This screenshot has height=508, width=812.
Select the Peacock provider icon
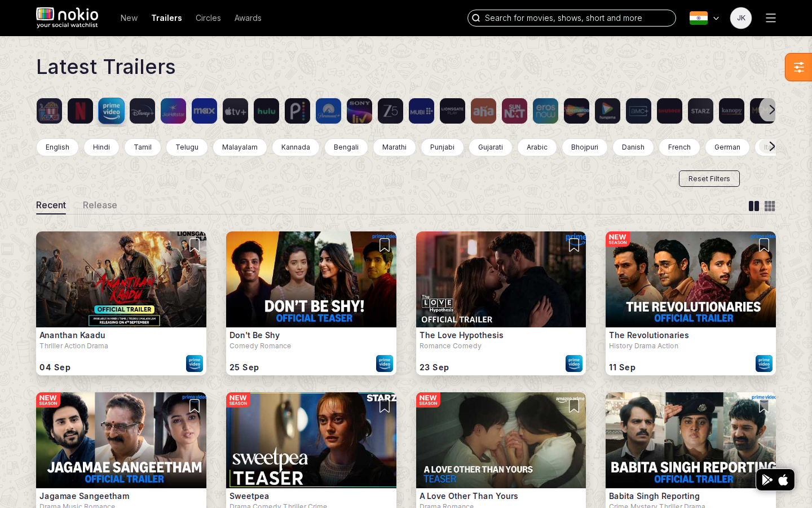tap(297, 111)
